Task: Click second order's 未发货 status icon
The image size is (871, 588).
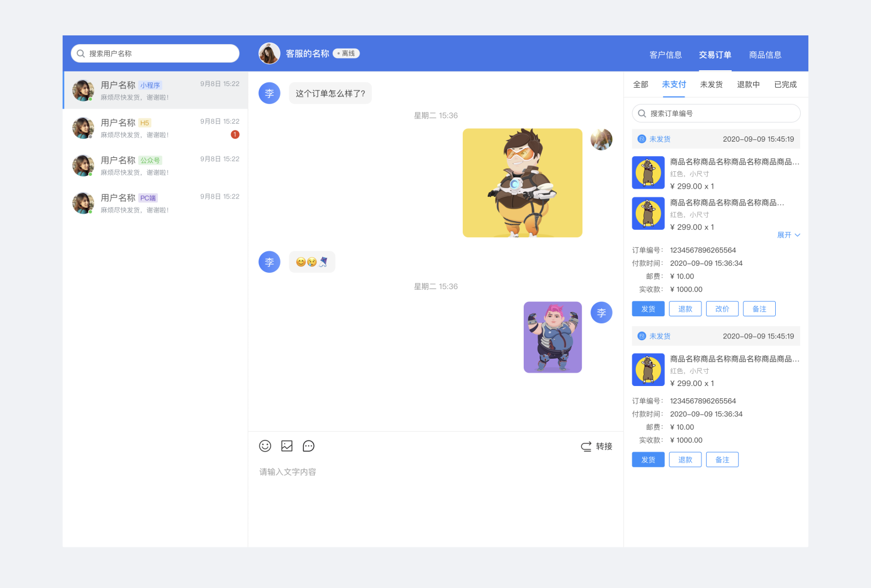Action: click(642, 336)
